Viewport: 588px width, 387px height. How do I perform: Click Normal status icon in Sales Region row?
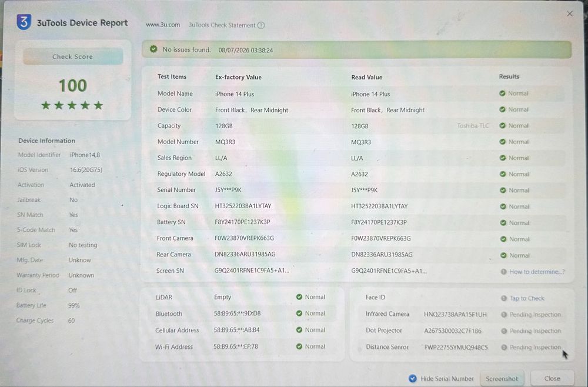(503, 158)
